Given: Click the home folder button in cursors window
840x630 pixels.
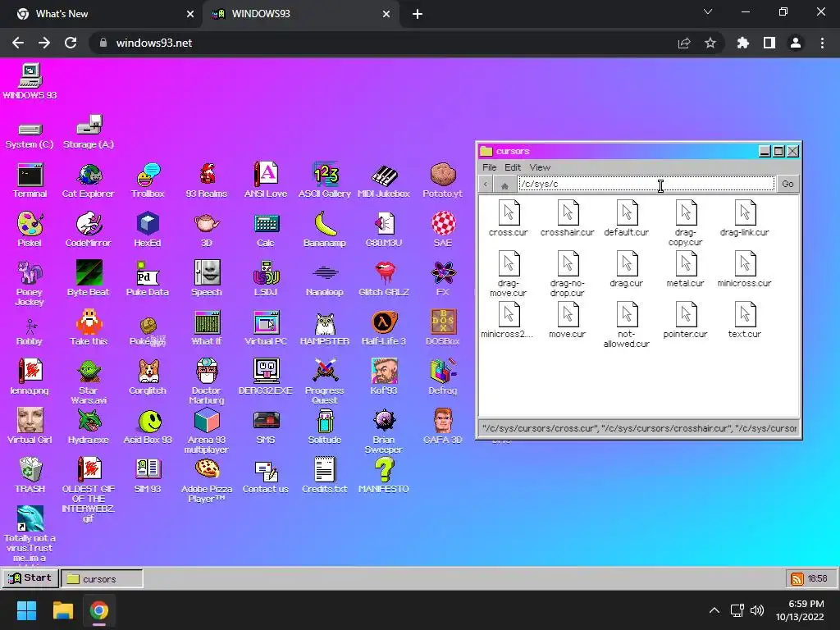Looking at the screenshot, I should (504, 185).
